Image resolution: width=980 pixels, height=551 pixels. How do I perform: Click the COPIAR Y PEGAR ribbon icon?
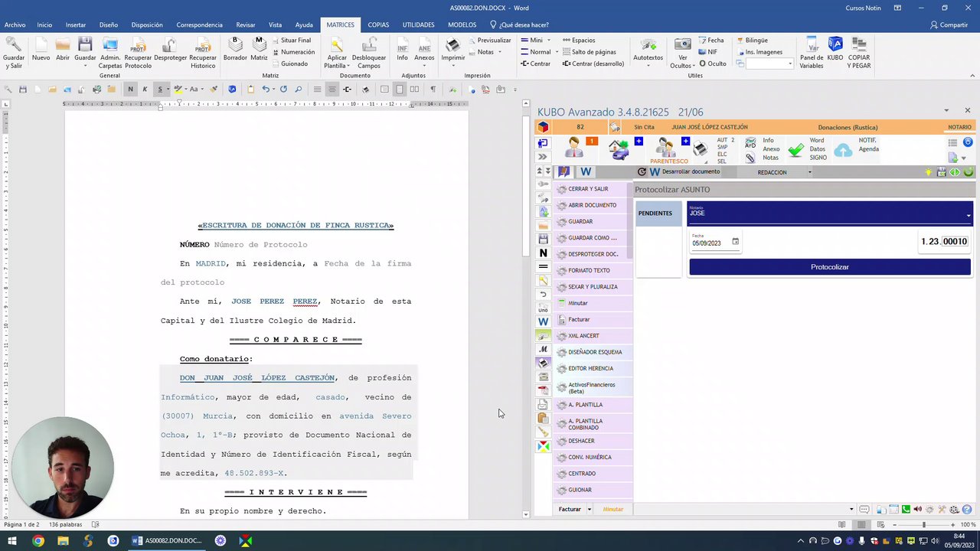[x=859, y=52]
